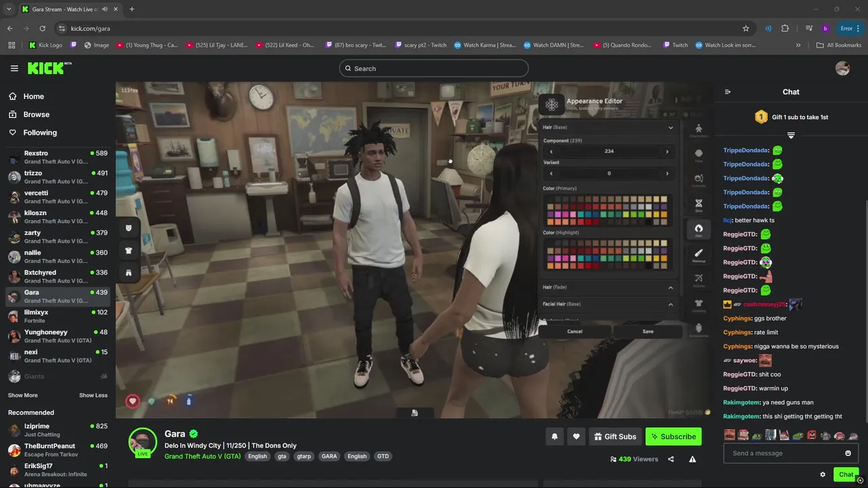Open the Chrome apps grid icon
868x488 pixels.
pos(12,45)
